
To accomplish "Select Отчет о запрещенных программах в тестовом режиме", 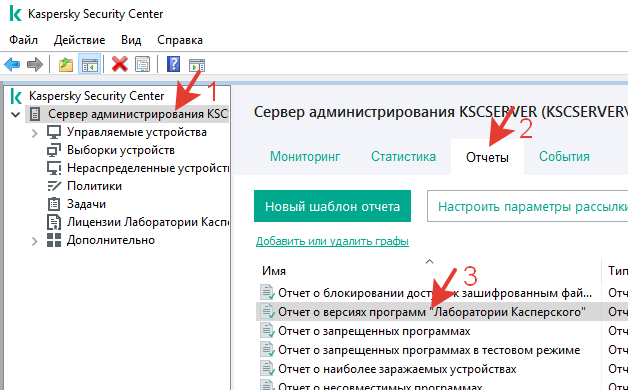I will click(x=429, y=350).
